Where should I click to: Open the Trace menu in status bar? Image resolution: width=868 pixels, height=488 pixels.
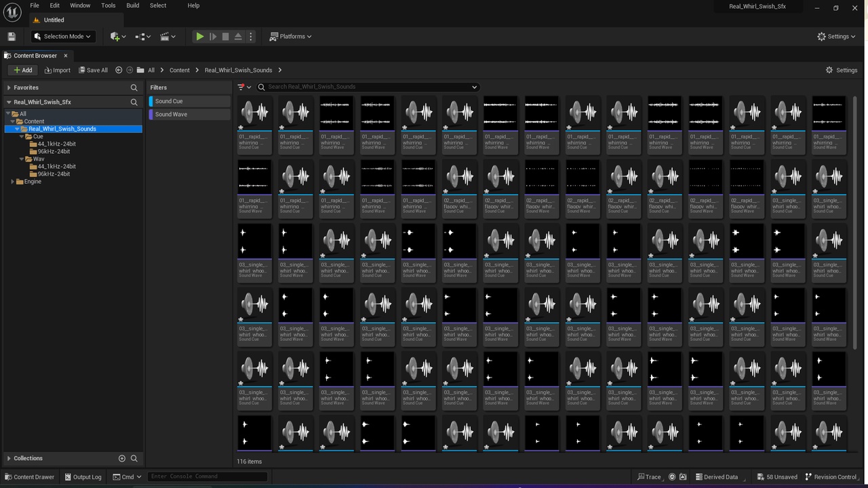pyautogui.click(x=650, y=476)
